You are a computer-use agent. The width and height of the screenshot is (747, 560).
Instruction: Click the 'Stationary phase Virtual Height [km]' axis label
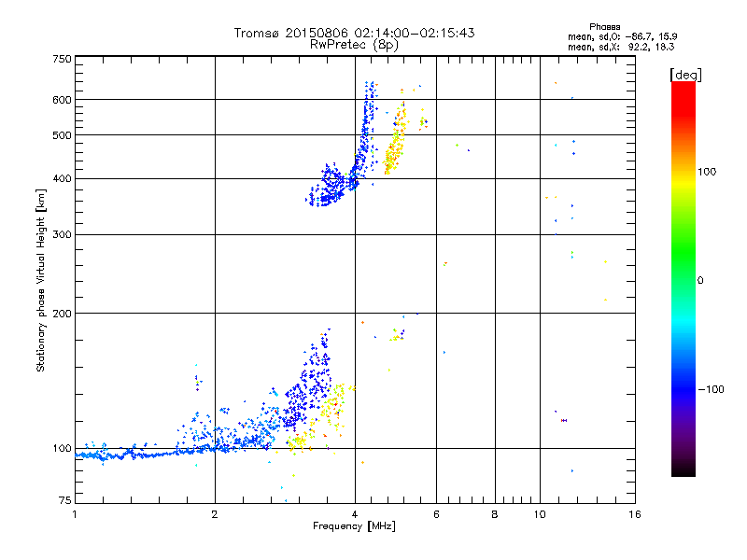(41, 280)
